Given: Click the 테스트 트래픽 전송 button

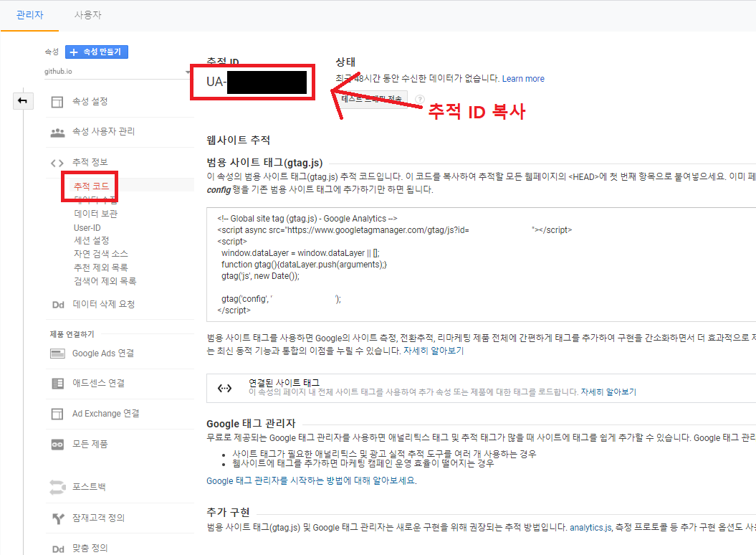Looking at the screenshot, I should tap(371, 99).
